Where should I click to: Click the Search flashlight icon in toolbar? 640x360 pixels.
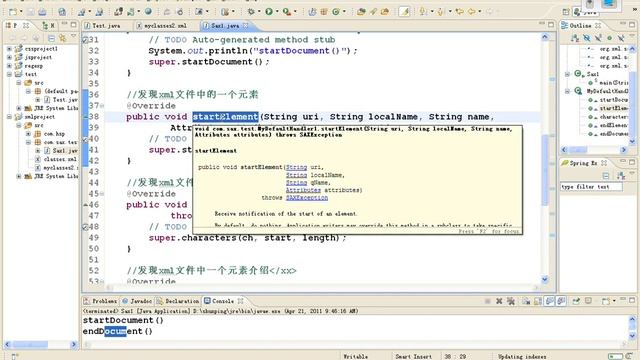pyautogui.click(x=373, y=12)
